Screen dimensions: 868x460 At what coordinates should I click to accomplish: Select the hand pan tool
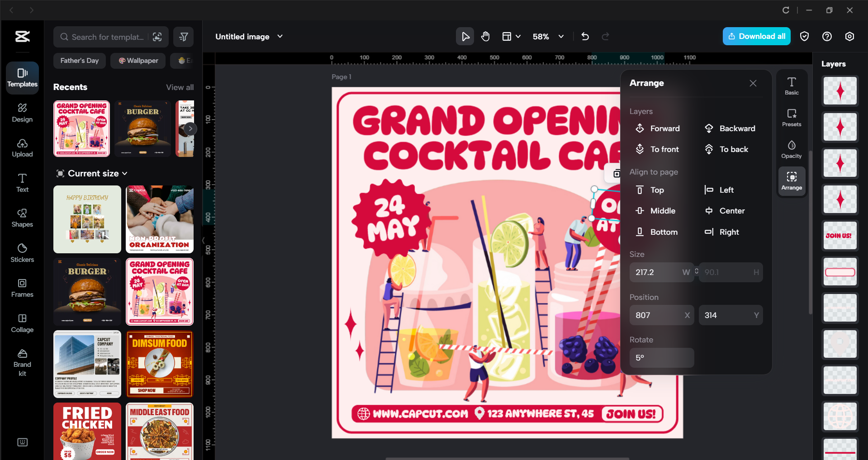pyautogui.click(x=485, y=36)
